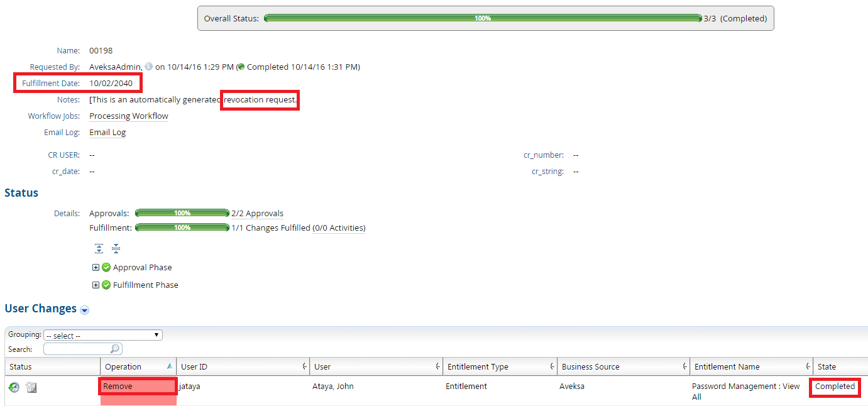This screenshot has height=406, width=868.
Task: Open the Grouping select dropdown
Action: [x=103, y=336]
